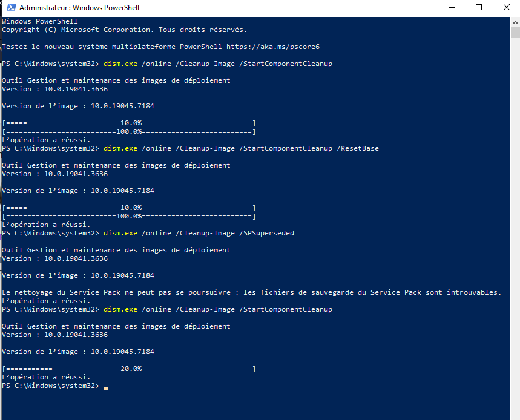
Task: Close the Administrateur PowerShell window
Action: 507,7
